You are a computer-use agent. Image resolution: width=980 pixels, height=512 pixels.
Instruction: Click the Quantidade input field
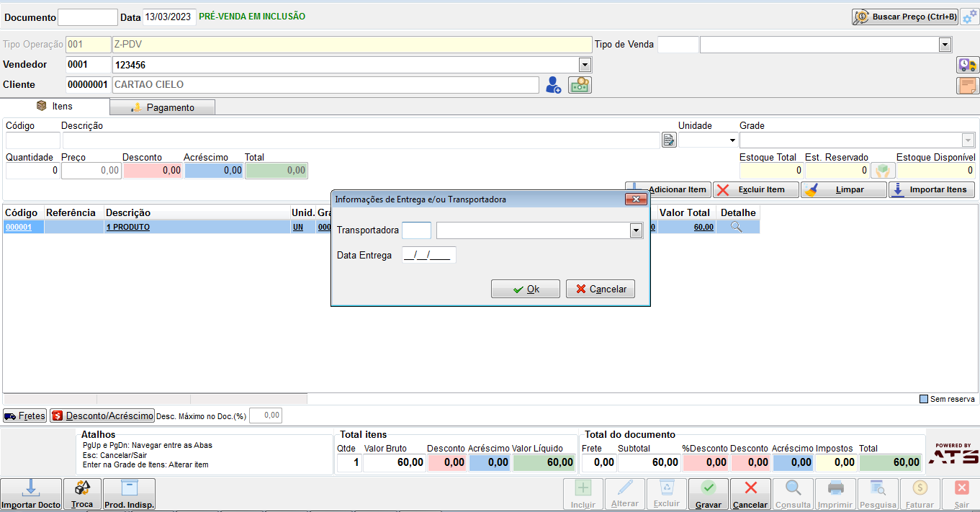32,171
